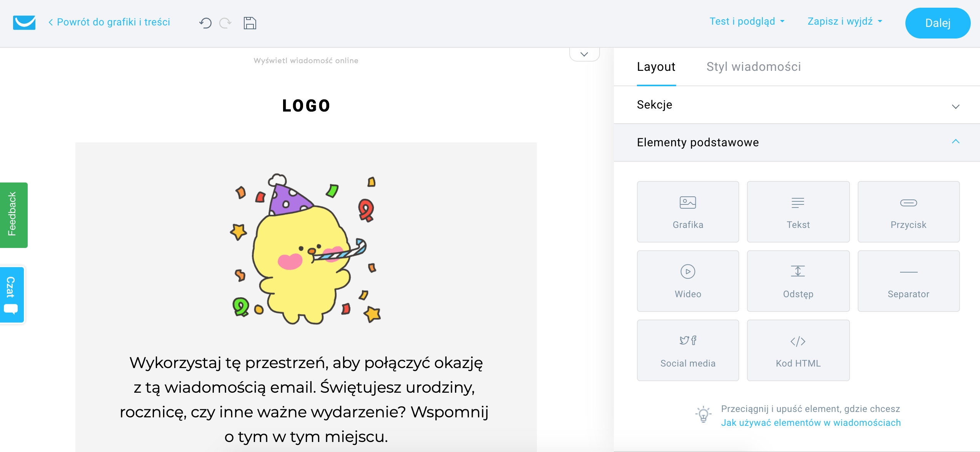Select the Wideo element block
This screenshot has width=980, height=452.
click(x=688, y=281)
